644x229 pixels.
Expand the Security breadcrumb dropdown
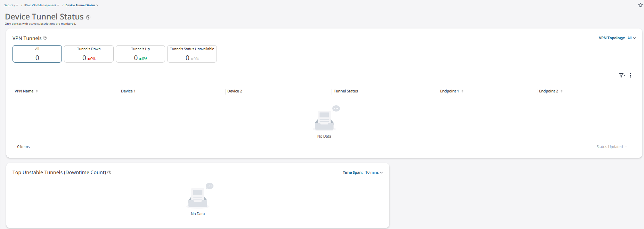click(x=11, y=5)
